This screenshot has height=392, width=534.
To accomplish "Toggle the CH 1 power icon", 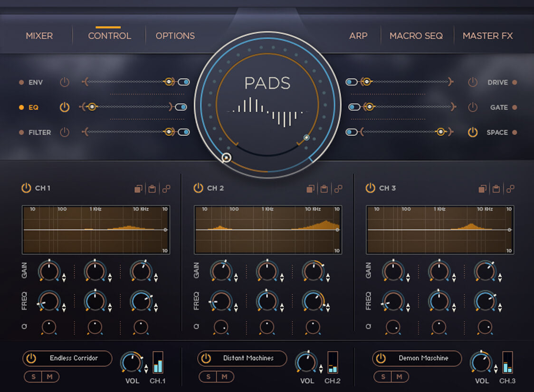I will coord(26,188).
